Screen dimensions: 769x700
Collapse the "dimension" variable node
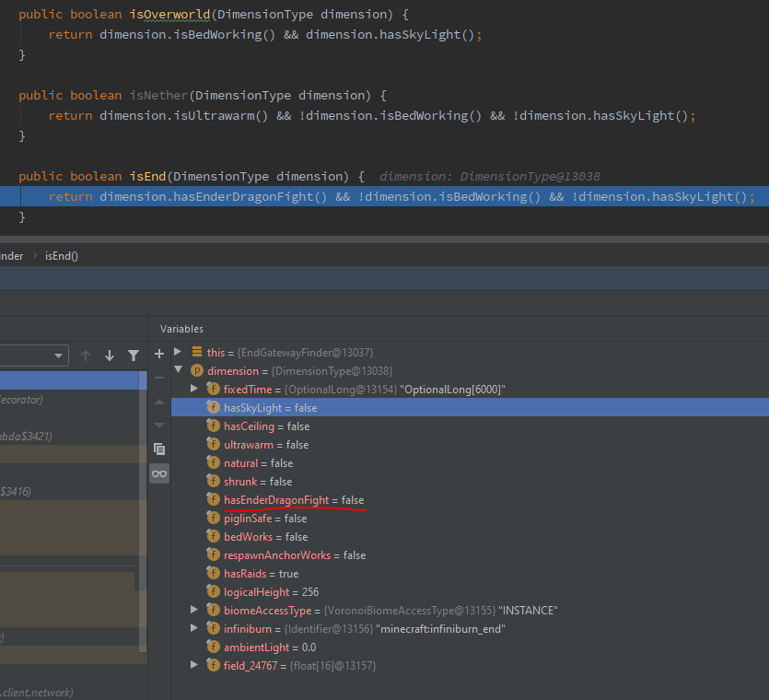click(178, 370)
